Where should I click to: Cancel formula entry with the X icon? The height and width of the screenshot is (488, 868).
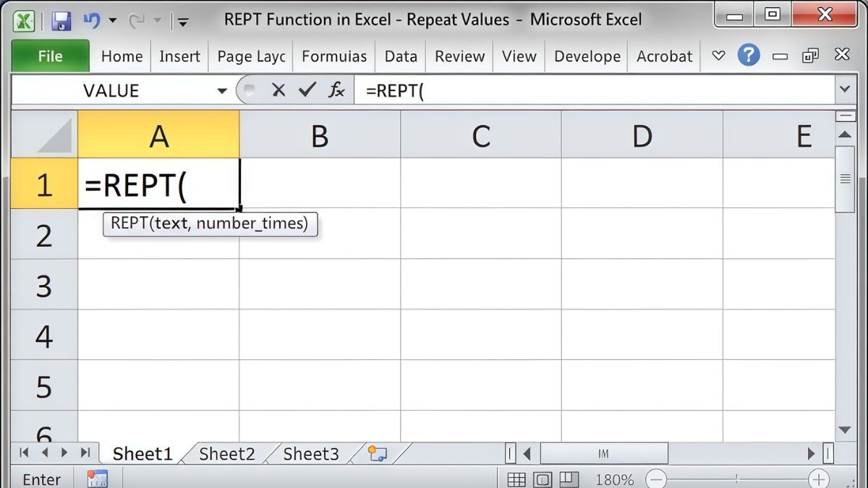coord(278,90)
